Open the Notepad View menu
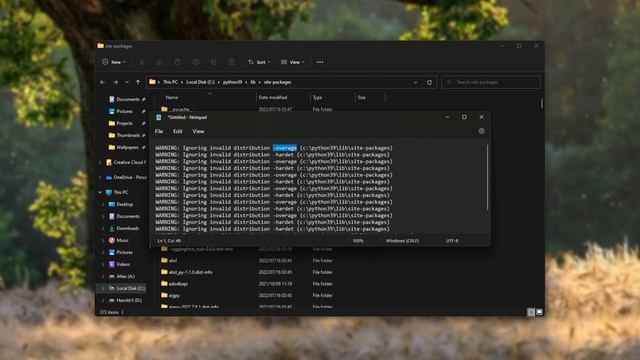The width and height of the screenshot is (640, 360). [198, 131]
